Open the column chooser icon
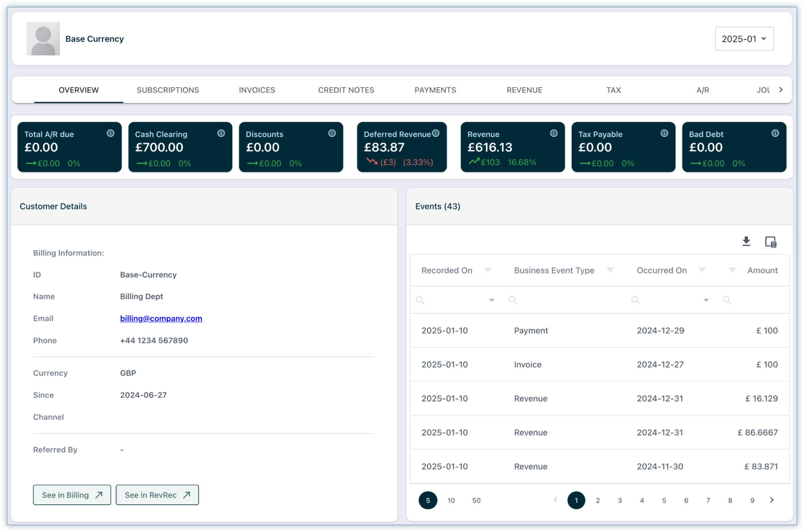Image resolution: width=804 pixels, height=532 pixels. (x=770, y=242)
